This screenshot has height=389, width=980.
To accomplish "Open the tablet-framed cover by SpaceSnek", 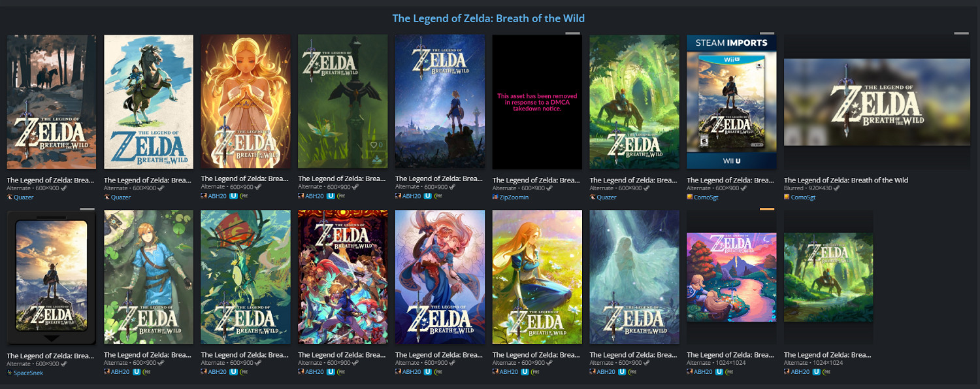I will point(51,277).
